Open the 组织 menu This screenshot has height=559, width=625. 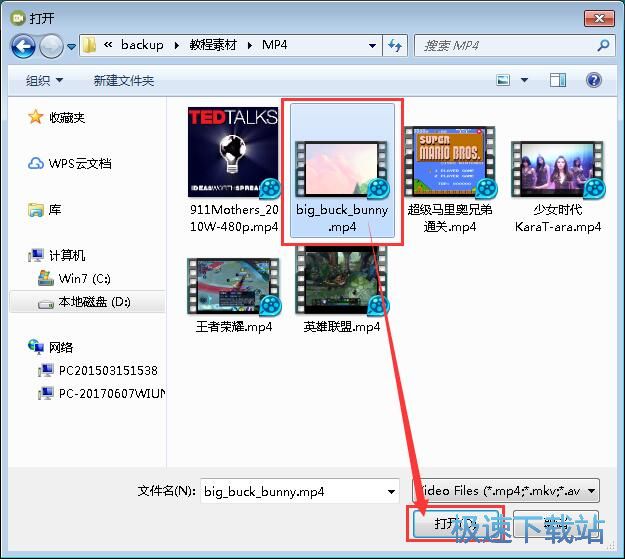(44, 81)
